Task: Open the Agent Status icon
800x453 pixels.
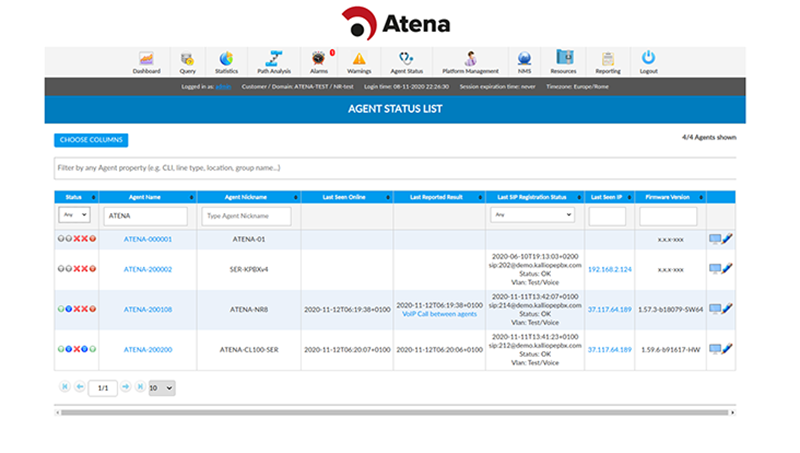Action: (x=407, y=62)
